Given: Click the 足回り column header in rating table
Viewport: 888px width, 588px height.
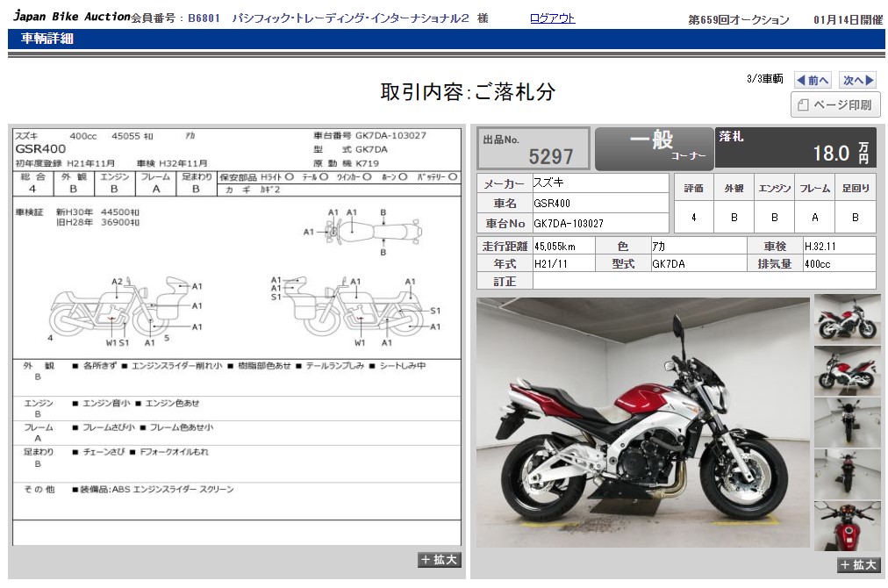Looking at the screenshot, I should (x=856, y=188).
